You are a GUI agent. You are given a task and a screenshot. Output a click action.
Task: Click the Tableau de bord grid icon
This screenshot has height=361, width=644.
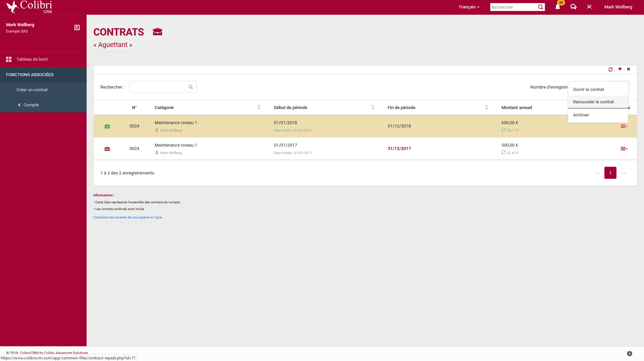9,59
